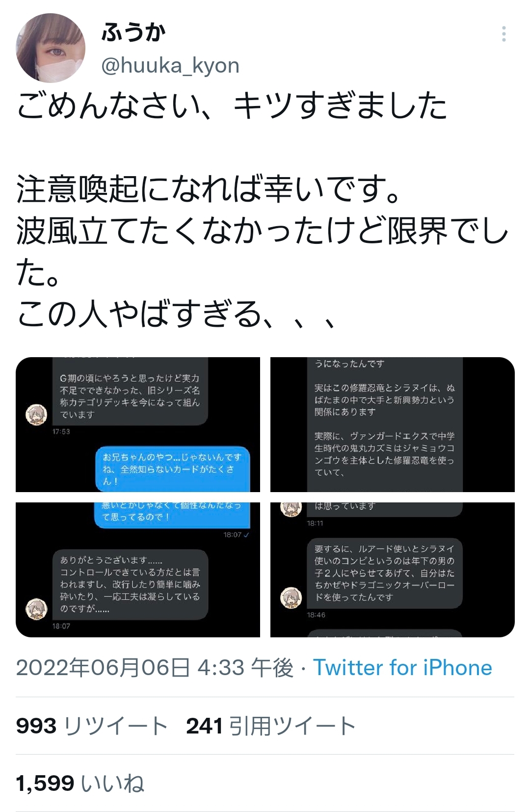Tap chat avatar beside the 18:46 message
Image resolution: width=530 pixels, height=812 pixels.
click(291, 598)
